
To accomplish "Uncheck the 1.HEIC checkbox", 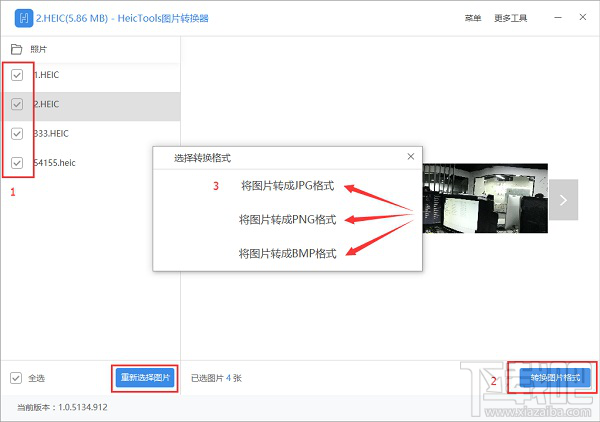I will (17, 75).
